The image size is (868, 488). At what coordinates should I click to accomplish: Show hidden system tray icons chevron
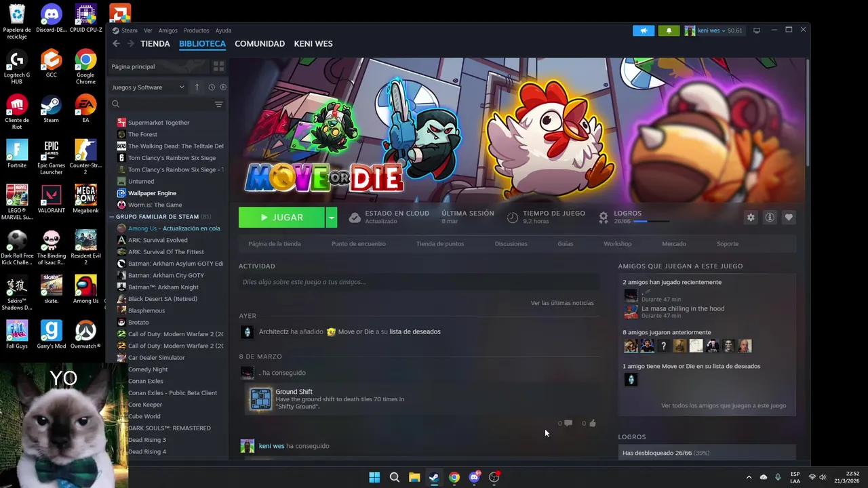(749, 477)
